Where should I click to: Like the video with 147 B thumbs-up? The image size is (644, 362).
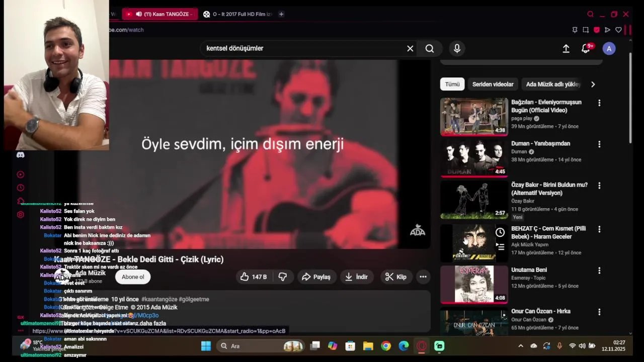(x=254, y=277)
